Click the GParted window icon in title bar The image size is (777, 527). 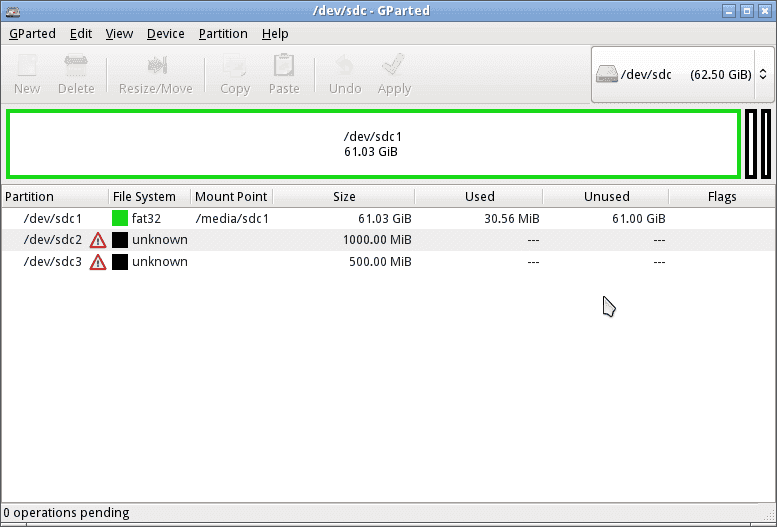[x=13, y=11]
